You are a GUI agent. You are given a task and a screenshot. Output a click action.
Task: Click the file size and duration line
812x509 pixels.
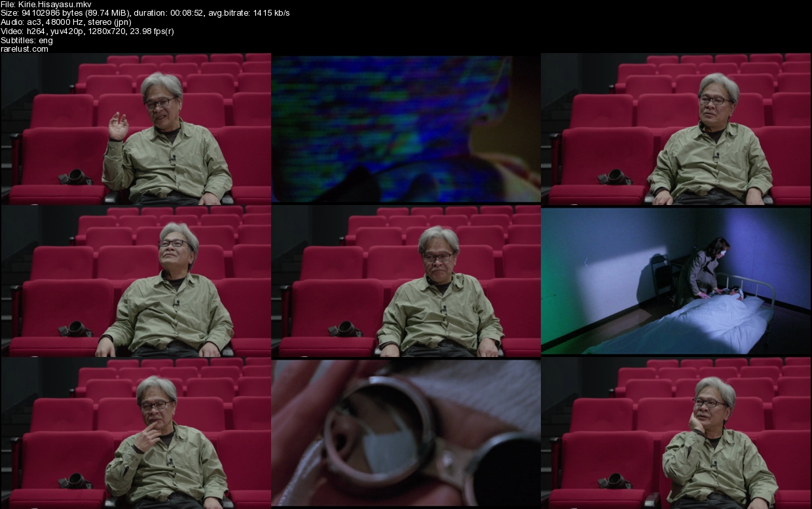(x=144, y=13)
